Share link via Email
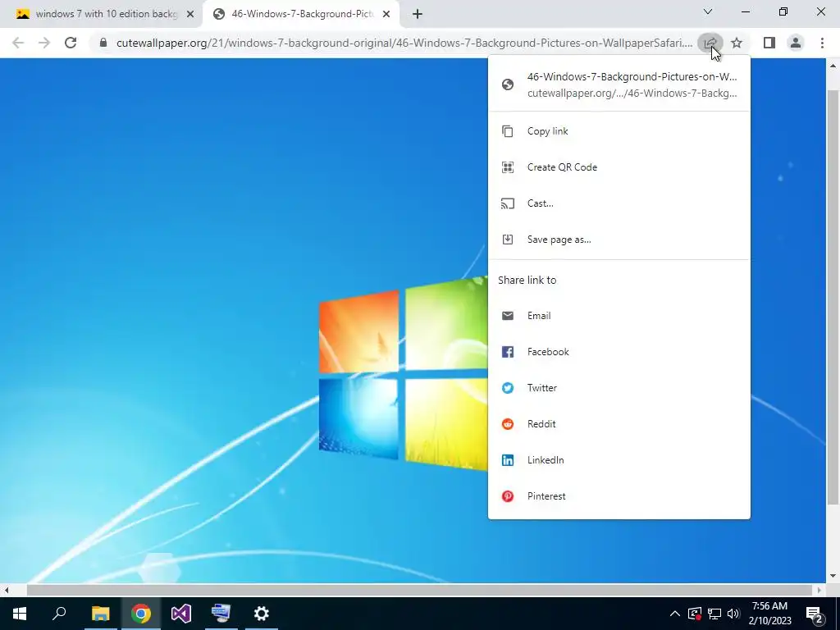Screen dimensions: 840x630 coord(619,316)
